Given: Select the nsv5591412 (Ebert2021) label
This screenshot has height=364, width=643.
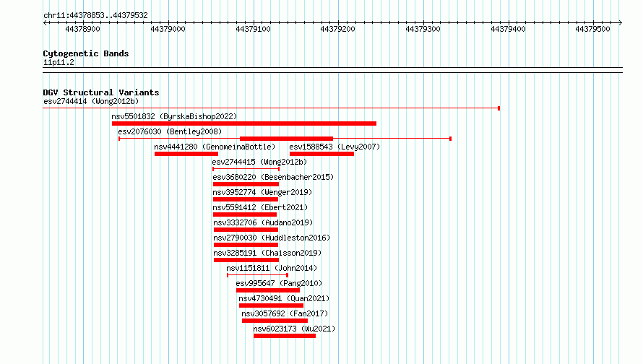Looking at the screenshot, I should click(260, 207).
